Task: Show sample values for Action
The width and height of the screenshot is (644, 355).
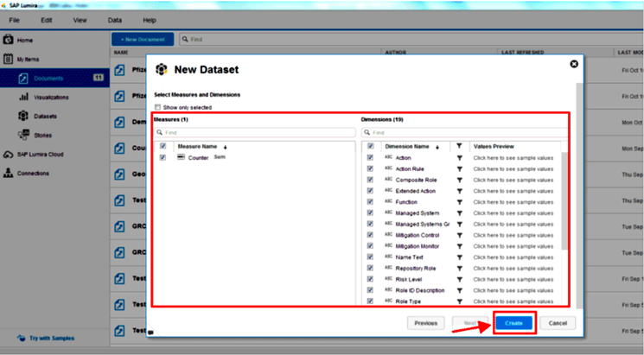Action: click(513, 158)
